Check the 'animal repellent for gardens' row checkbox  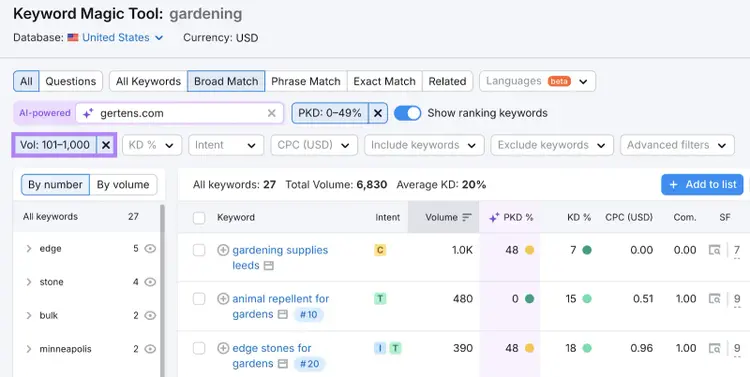199,299
